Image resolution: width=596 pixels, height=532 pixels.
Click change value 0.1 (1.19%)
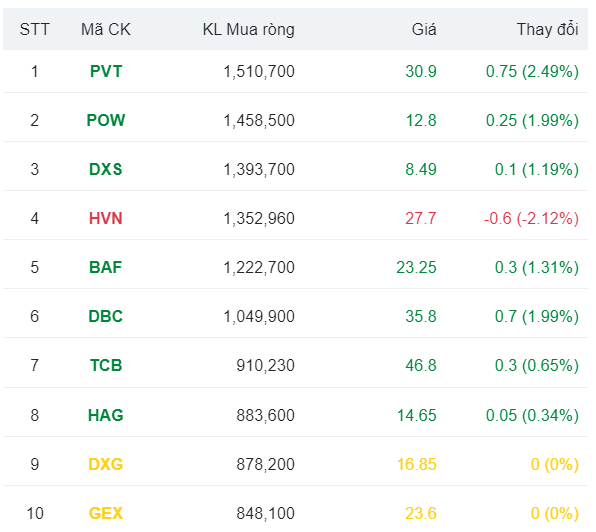pyautogui.click(x=537, y=169)
